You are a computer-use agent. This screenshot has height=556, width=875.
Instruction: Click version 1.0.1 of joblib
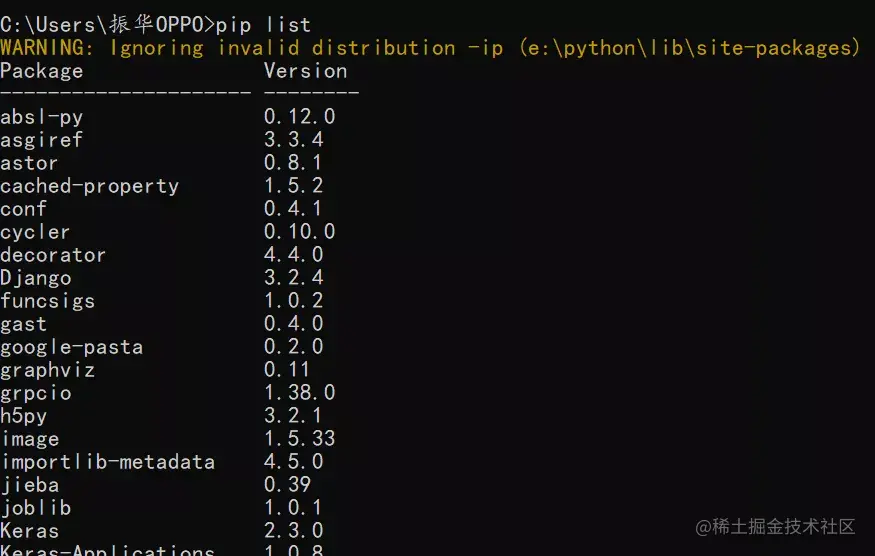coord(294,507)
